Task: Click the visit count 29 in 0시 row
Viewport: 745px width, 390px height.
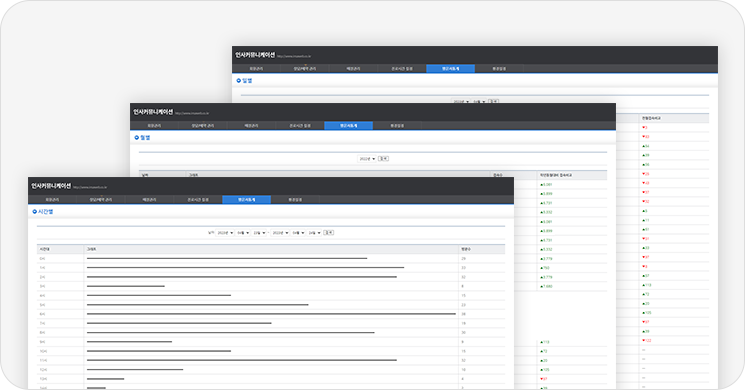Action: pyautogui.click(x=463, y=258)
